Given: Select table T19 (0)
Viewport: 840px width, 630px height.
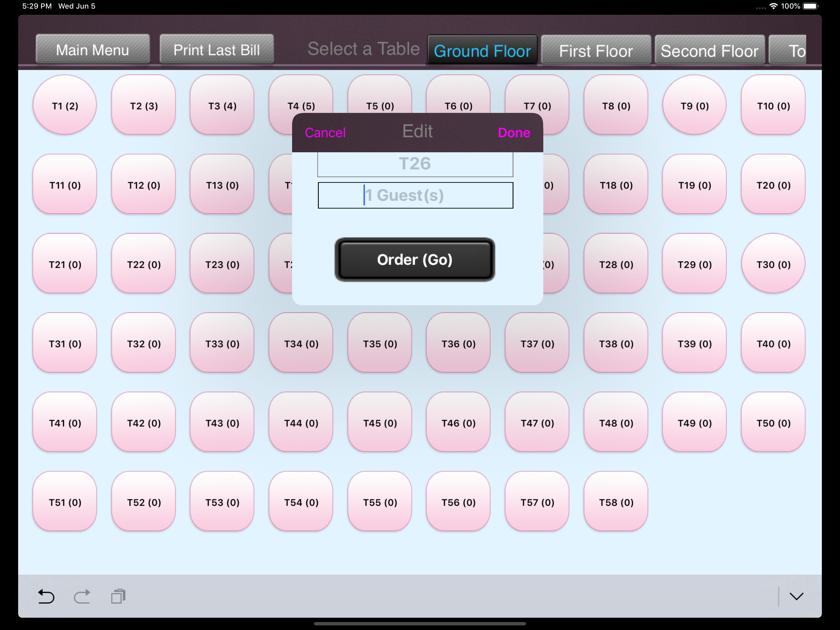Looking at the screenshot, I should pyautogui.click(x=694, y=184).
